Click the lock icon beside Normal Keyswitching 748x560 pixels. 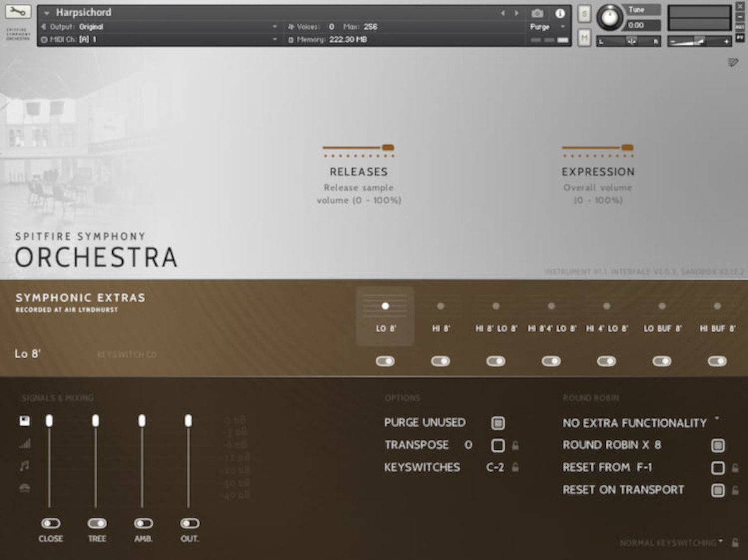(736, 543)
